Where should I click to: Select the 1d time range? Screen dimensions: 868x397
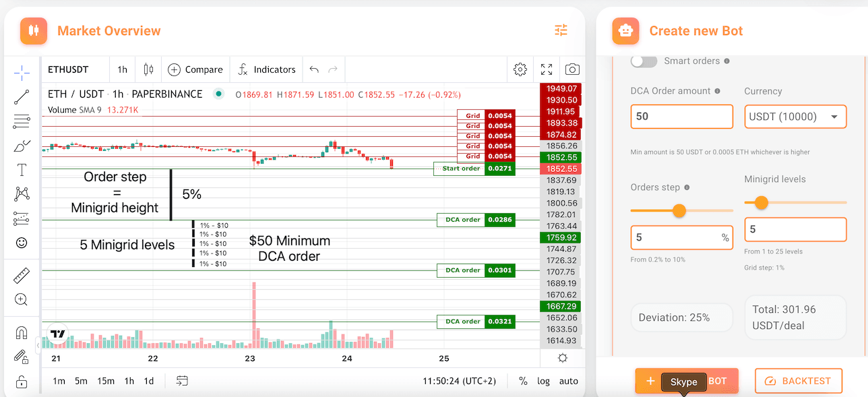pyautogui.click(x=149, y=381)
